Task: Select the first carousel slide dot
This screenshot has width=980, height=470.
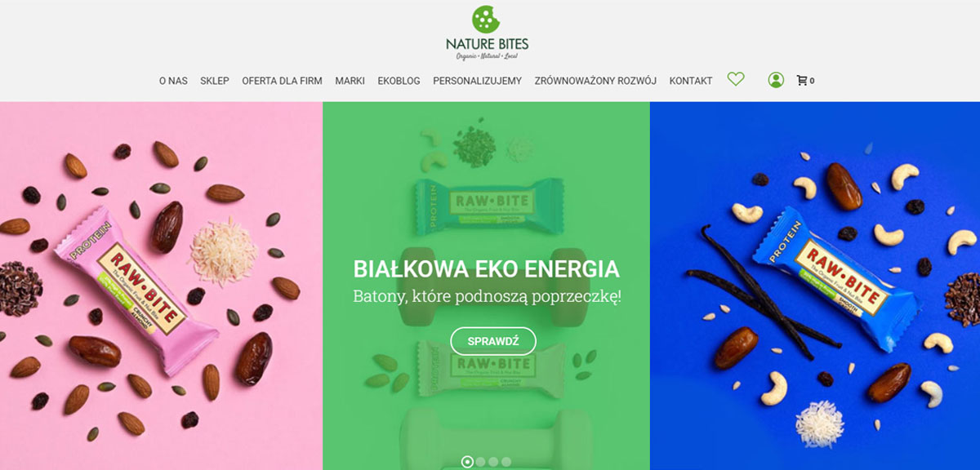Action: click(x=467, y=462)
